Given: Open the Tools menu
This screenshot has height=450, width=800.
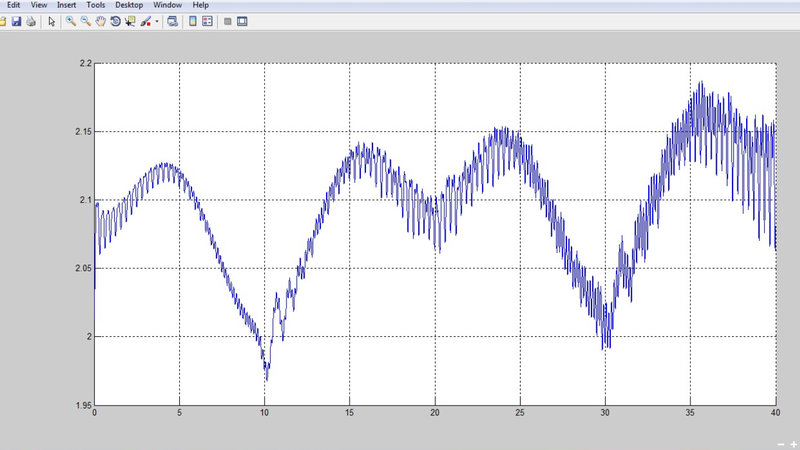Looking at the screenshot, I should (95, 4).
